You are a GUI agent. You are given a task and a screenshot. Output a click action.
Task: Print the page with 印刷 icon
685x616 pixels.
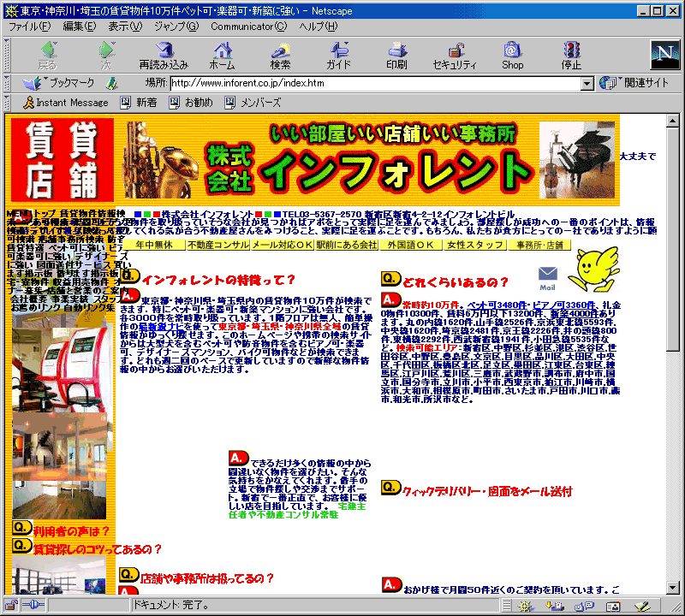(x=396, y=56)
